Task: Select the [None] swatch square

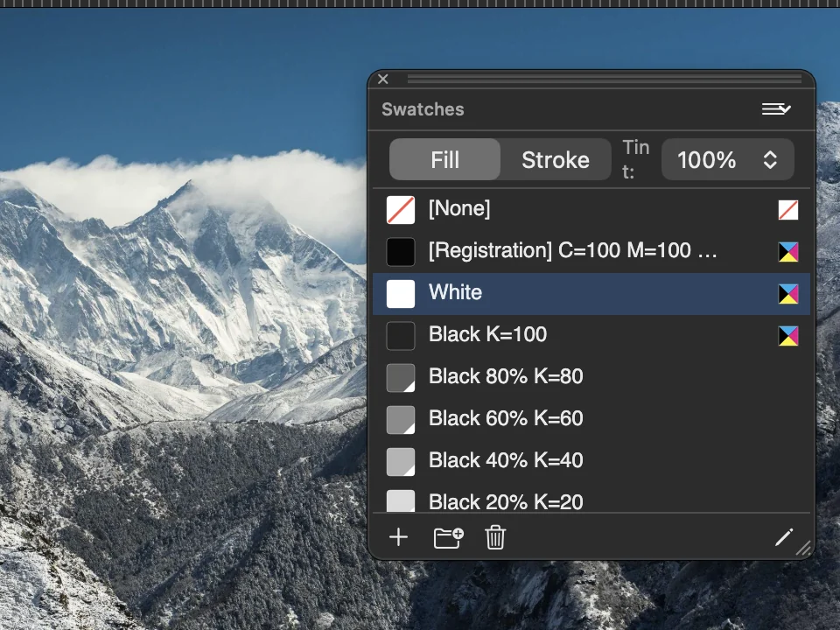Action: pyautogui.click(x=401, y=210)
